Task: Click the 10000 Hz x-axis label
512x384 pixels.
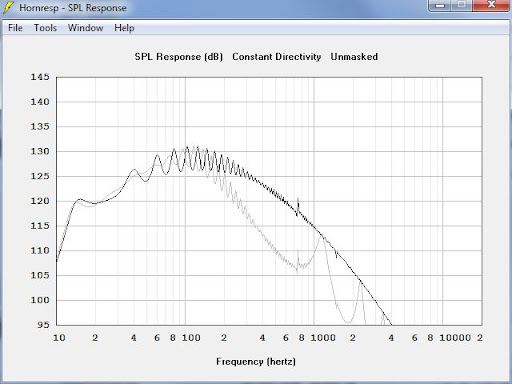Action: coord(455,338)
